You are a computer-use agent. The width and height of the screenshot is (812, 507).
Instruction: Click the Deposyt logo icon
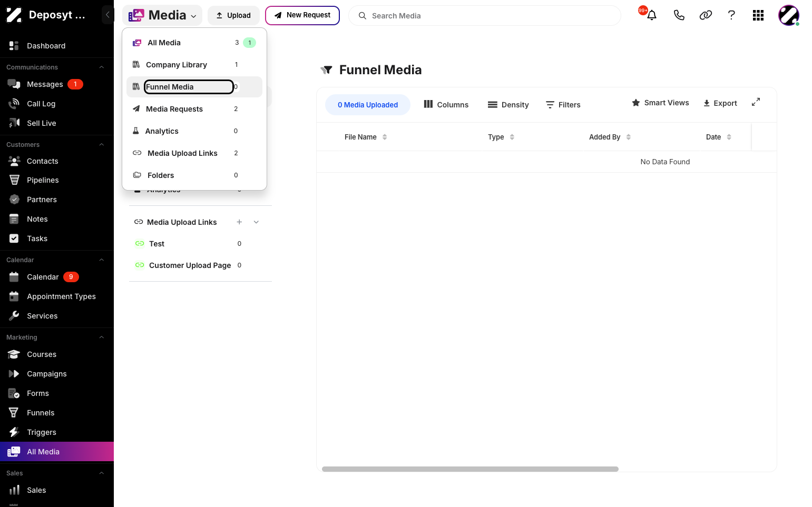click(14, 15)
